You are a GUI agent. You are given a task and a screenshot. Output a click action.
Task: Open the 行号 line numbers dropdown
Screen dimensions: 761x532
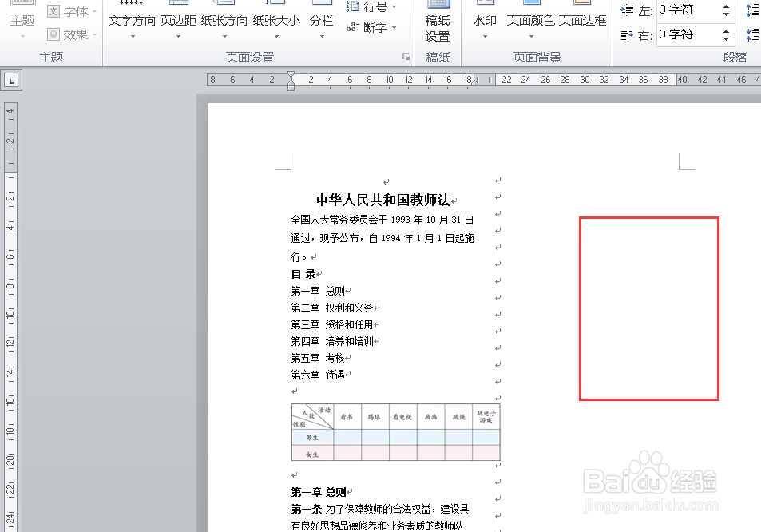point(372,7)
